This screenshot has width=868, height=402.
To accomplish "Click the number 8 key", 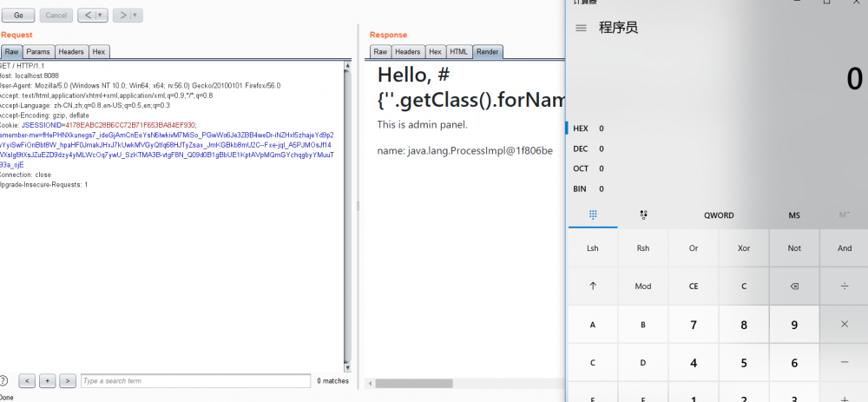I will pos(744,325).
